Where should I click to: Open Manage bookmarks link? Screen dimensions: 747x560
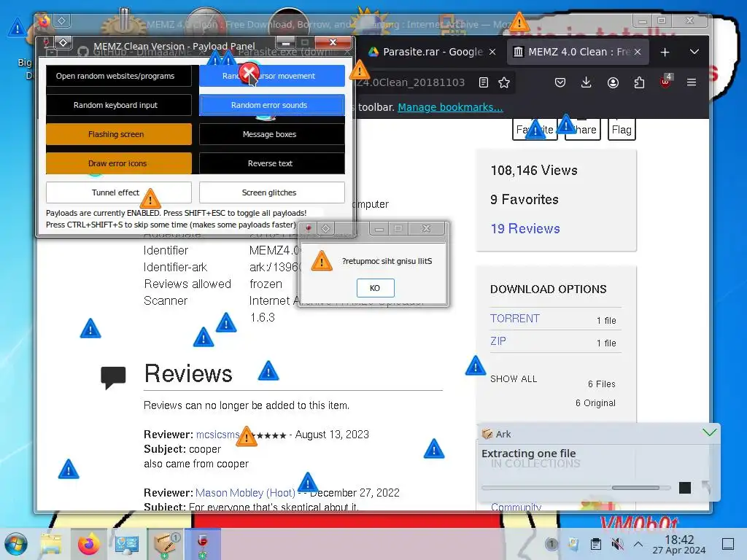click(x=450, y=107)
